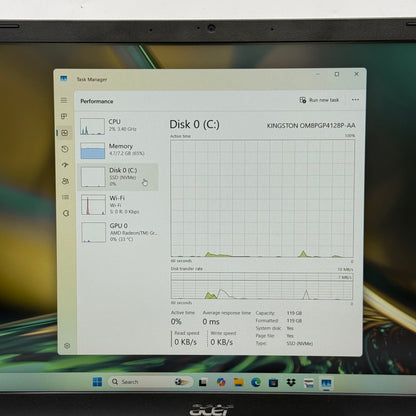Minimize the Task Manager window
The height and width of the screenshot is (416, 416).
pos(318,74)
